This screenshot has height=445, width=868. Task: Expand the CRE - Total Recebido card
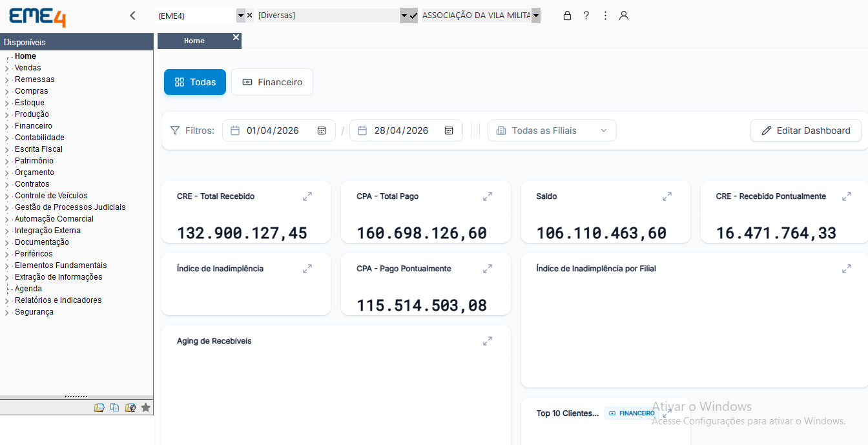coord(307,196)
